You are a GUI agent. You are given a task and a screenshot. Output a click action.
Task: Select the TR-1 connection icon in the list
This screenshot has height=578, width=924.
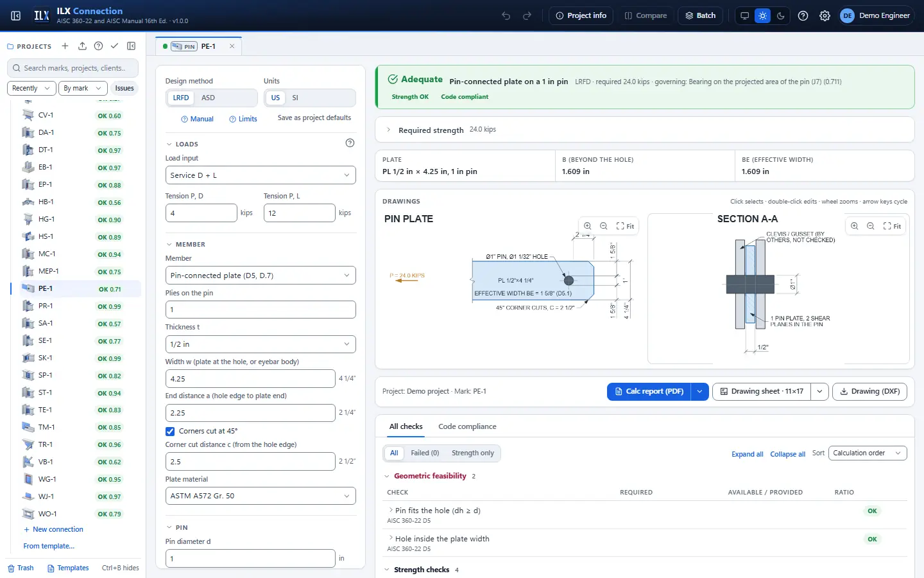[28, 444]
